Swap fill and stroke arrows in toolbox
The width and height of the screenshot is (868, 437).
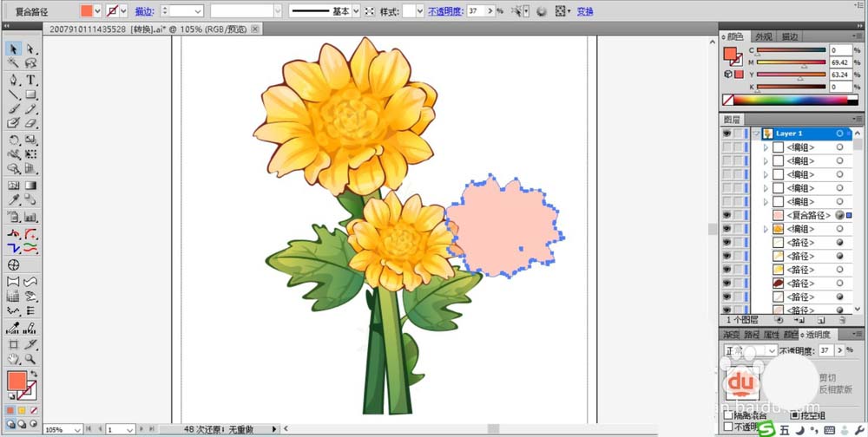click(33, 375)
